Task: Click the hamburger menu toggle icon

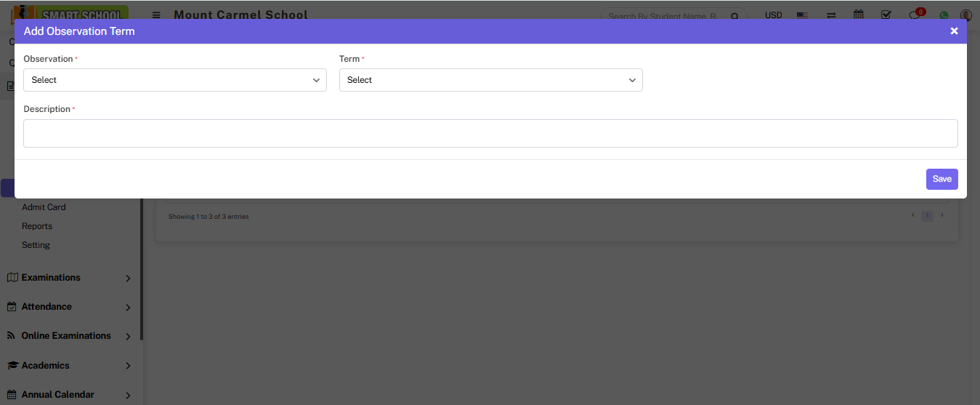Action: (156, 15)
